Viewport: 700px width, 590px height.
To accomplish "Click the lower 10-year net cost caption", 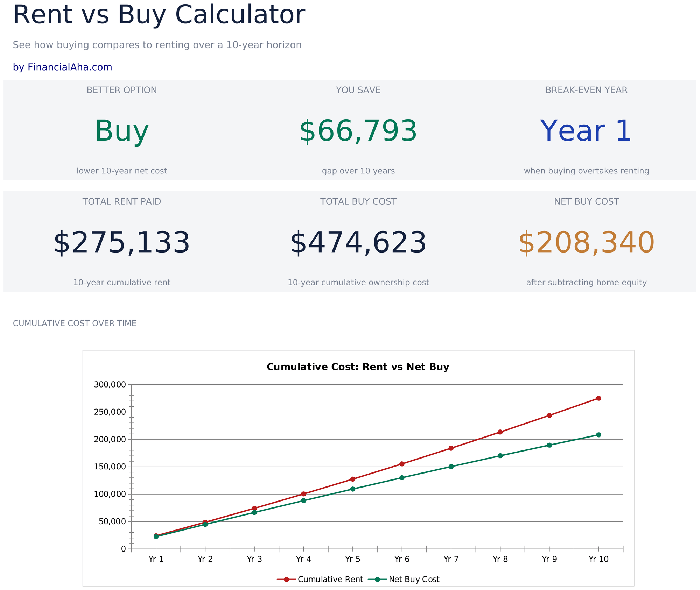I will [x=122, y=171].
